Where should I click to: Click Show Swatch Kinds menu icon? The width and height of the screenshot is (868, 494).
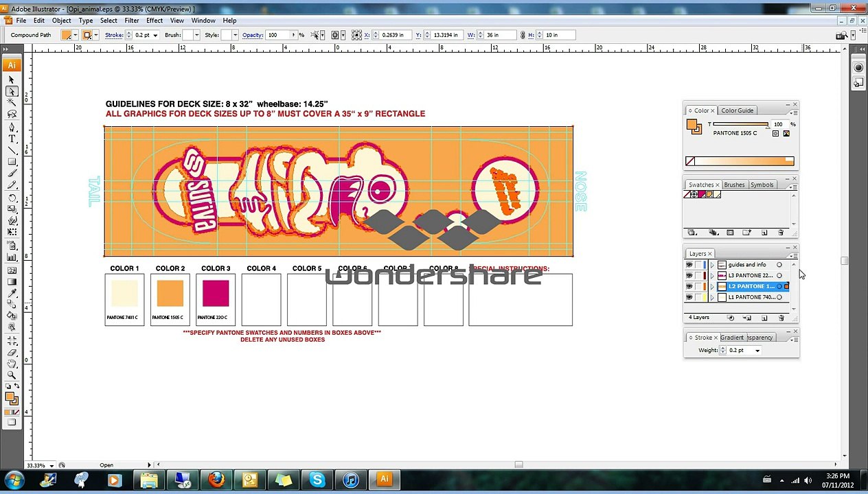713,233
